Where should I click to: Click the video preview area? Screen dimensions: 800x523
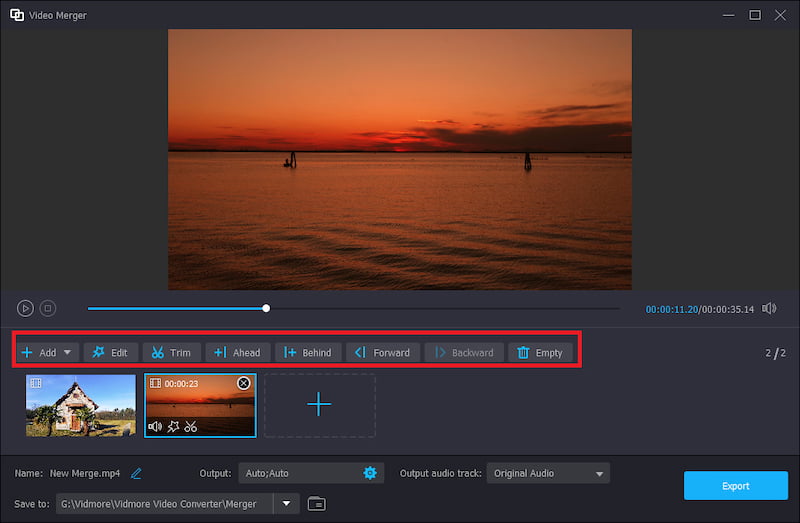click(x=400, y=159)
